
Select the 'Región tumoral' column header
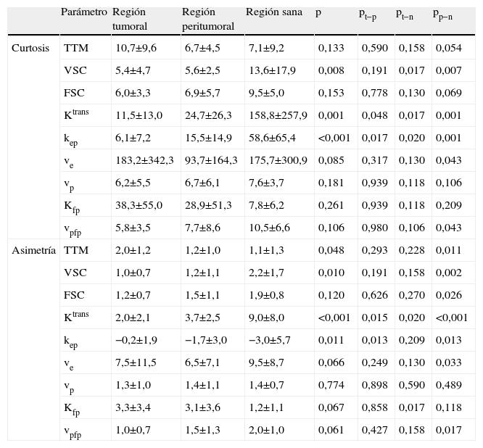pos(131,20)
